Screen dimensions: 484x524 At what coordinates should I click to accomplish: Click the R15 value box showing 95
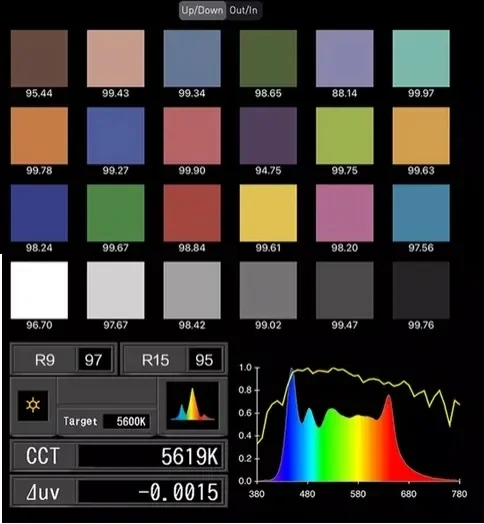pyautogui.click(x=205, y=360)
